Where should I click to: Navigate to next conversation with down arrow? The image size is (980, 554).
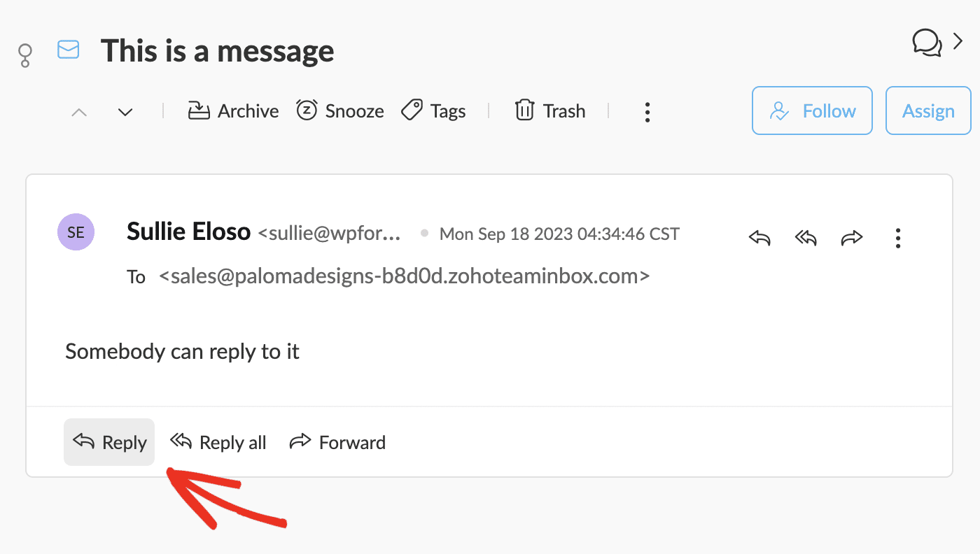(x=125, y=111)
